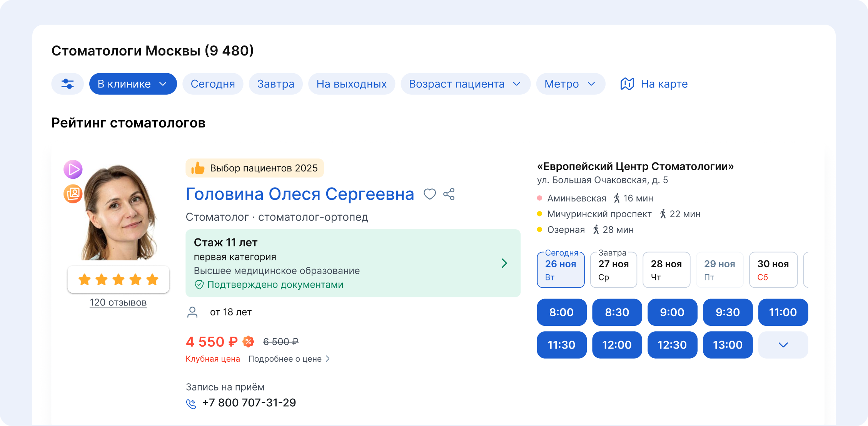
Task: Select the 30 ноя Сб date tab
Action: tap(773, 270)
